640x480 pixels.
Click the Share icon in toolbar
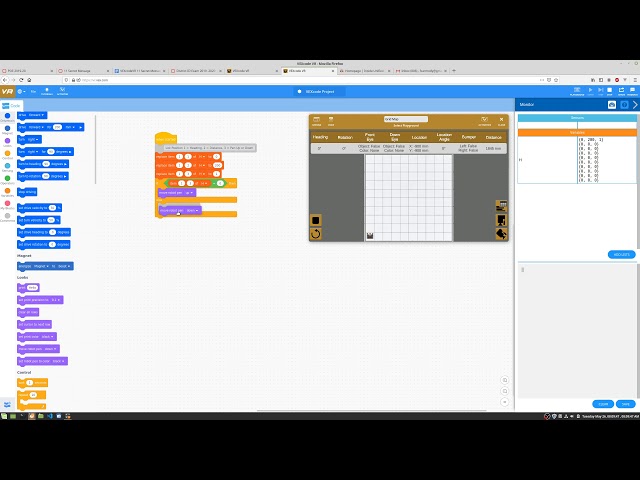pyautogui.click(x=621, y=91)
